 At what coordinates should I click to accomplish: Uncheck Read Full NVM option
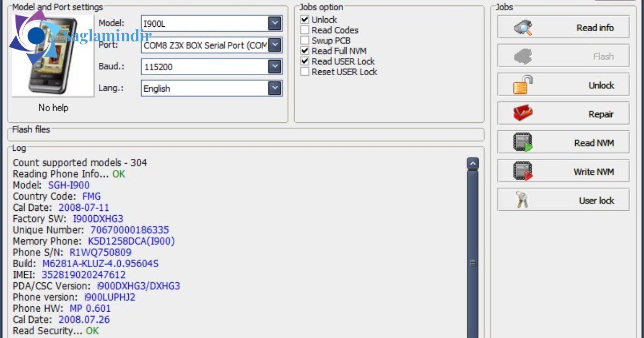tap(305, 51)
